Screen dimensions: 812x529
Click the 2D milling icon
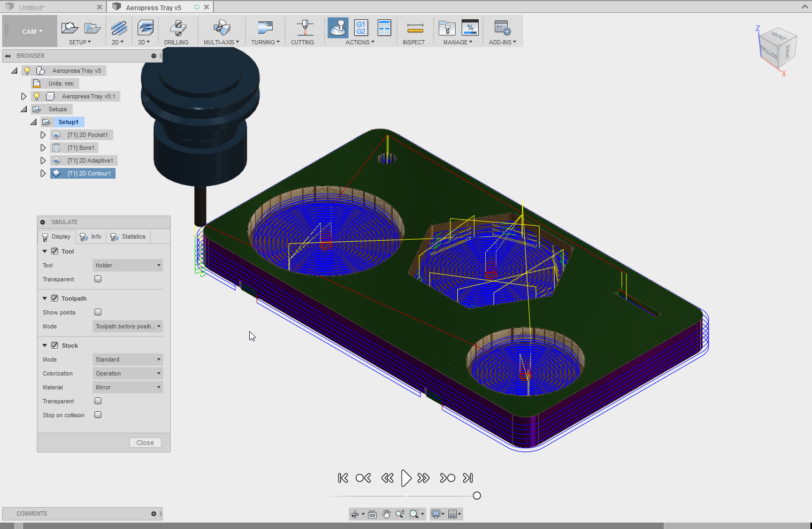pos(119,28)
